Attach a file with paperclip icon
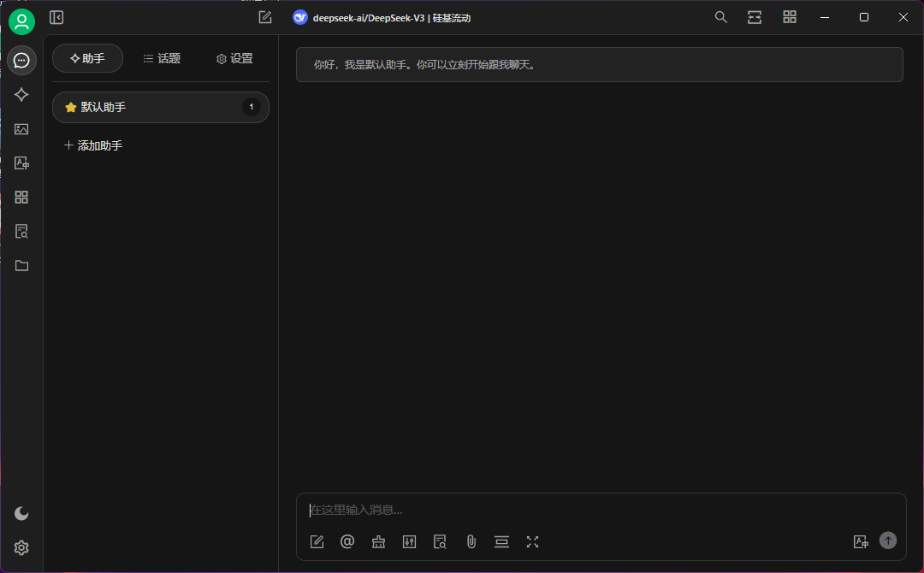Screen dimensions: 924x573 471,542
